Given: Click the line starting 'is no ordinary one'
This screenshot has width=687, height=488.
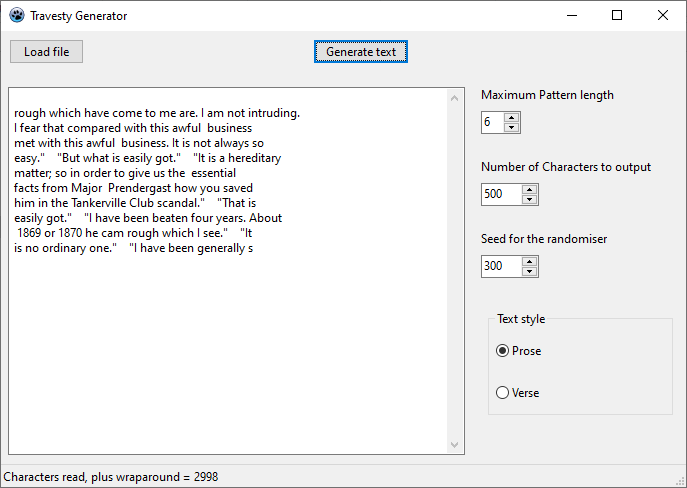Looking at the screenshot, I should [x=134, y=248].
